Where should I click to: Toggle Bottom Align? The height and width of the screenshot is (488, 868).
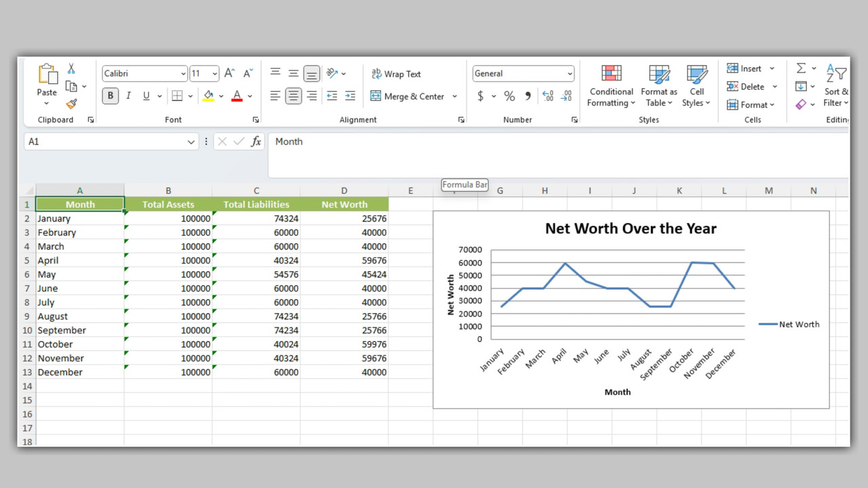pos(312,73)
